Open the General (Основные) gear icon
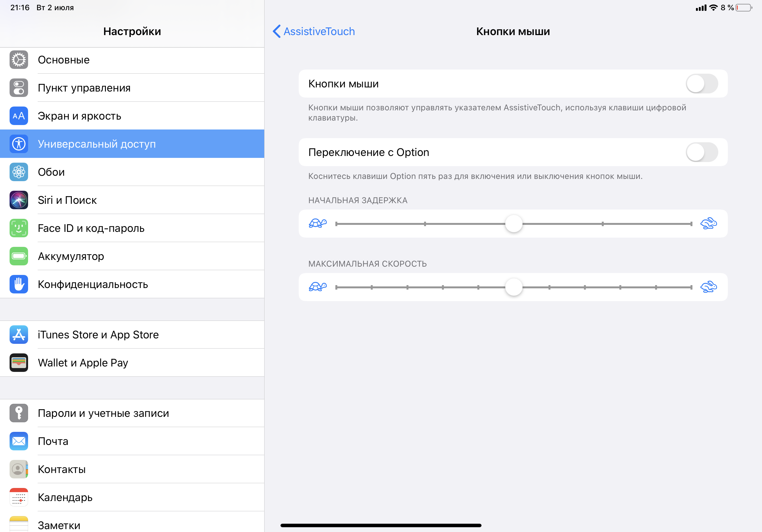This screenshot has height=532, width=762. (x=19, y=60)
